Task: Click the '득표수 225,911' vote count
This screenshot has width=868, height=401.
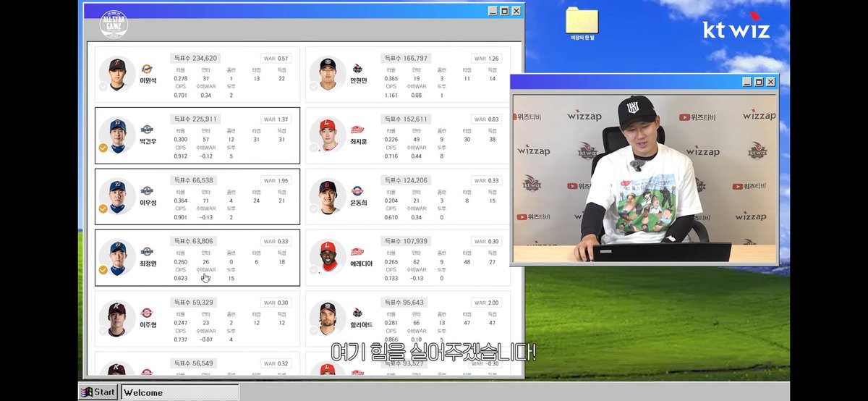Action: pos(195,119)
